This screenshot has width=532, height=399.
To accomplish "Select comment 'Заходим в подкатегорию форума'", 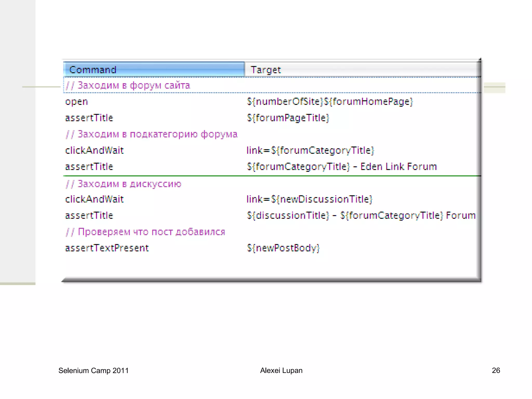I will tap(152, 134).
